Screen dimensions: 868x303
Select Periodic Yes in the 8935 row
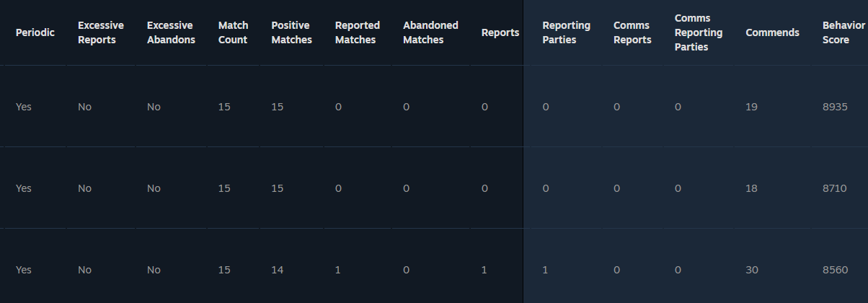(24, 107)
